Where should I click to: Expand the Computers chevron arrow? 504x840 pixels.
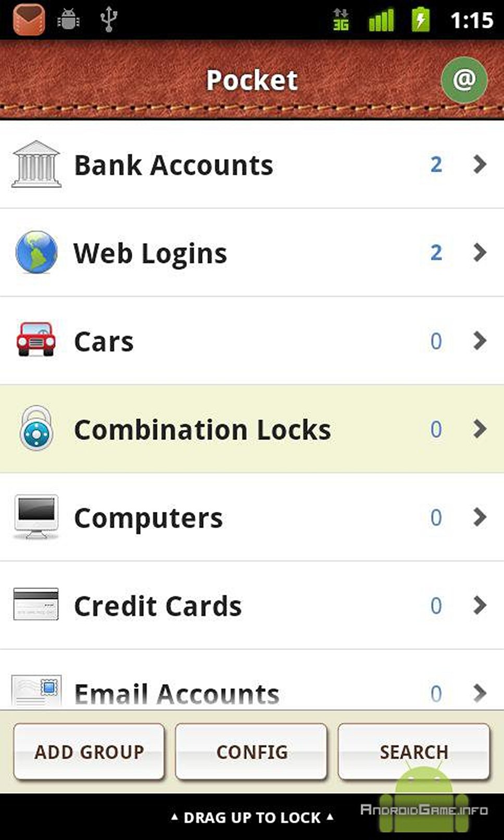(480, 517)
